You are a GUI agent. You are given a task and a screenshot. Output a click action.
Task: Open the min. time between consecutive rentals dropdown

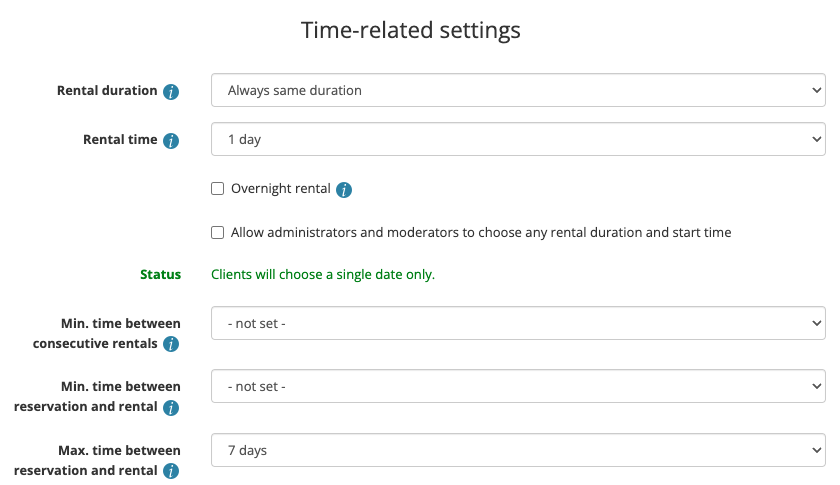(517, 323)
